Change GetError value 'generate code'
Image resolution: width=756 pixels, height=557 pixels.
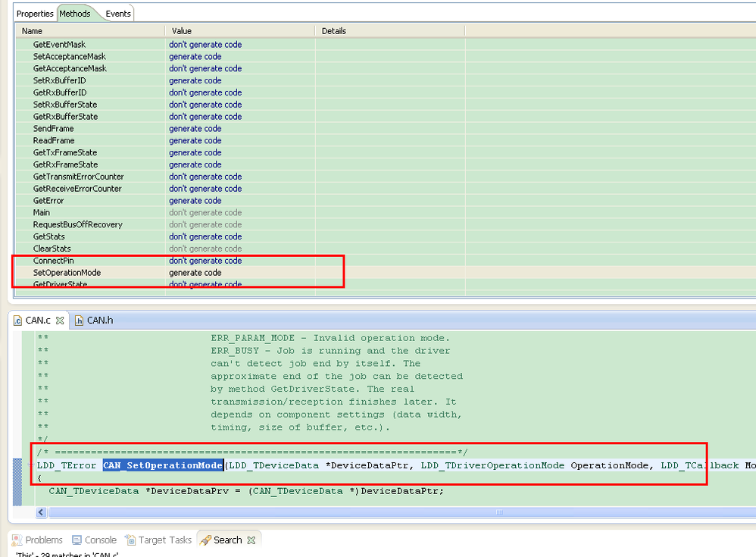coord(195,201)
